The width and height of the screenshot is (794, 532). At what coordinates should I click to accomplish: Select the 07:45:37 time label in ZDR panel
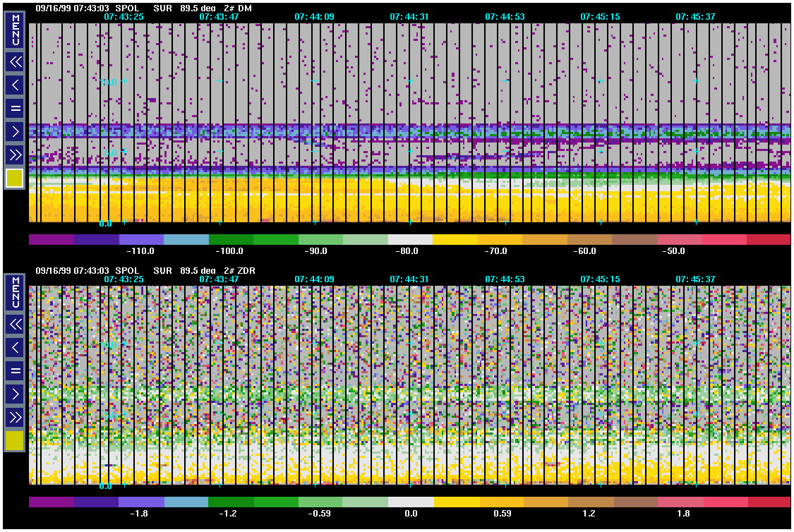[x=695, y=279]
